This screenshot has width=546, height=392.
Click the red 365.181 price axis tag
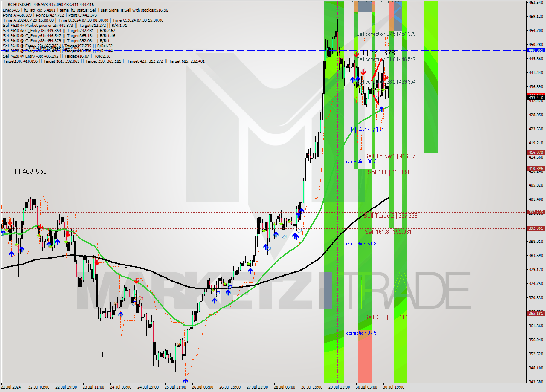[x=536, y=313]
